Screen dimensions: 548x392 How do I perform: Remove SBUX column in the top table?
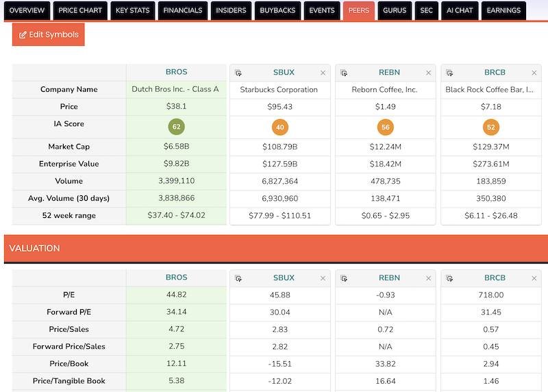click(323, 73)
